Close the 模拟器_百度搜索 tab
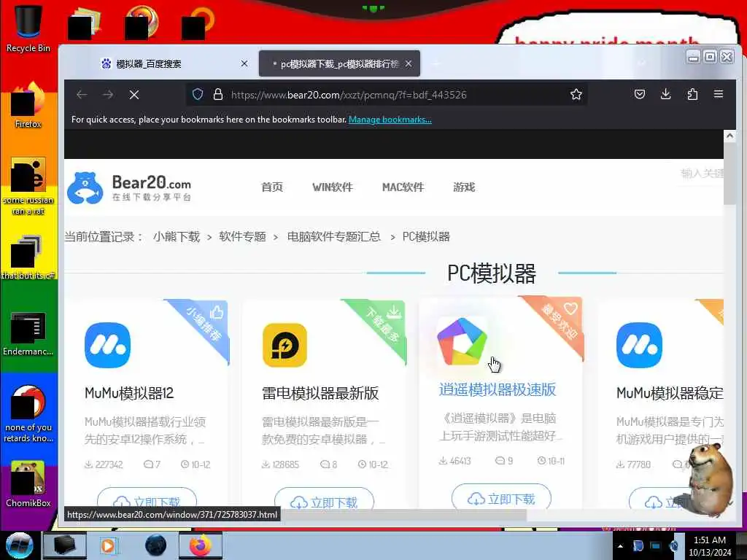 244,63
